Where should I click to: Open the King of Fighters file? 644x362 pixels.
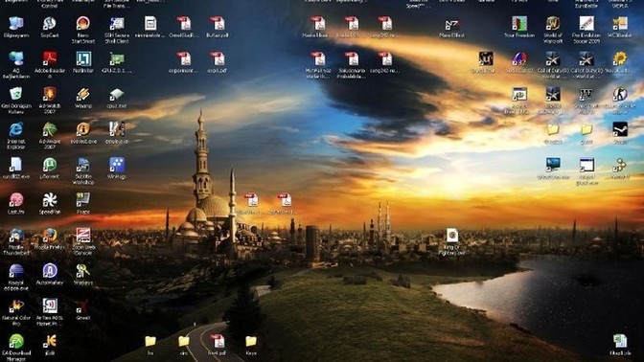pos(451,236)
